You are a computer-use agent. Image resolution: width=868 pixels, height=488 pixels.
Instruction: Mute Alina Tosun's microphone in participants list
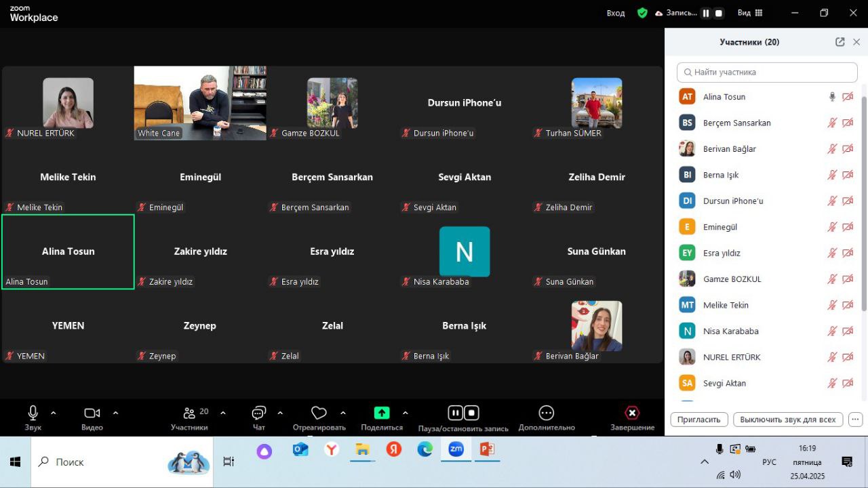(x=832, y=97)
